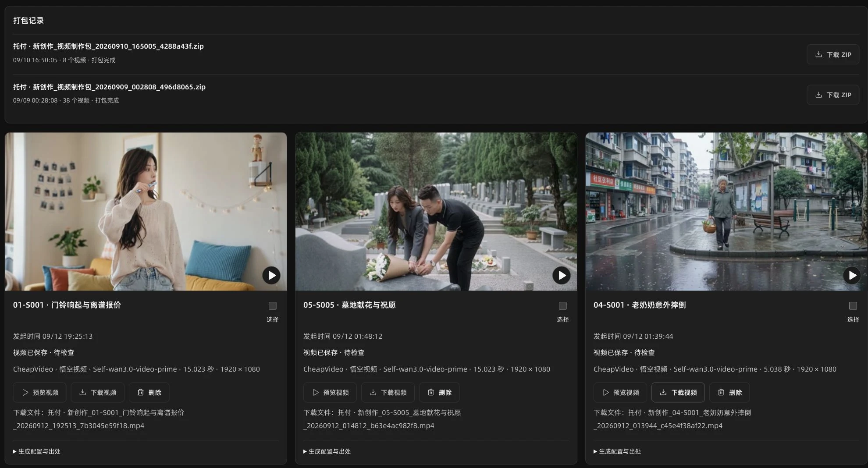868x468 pixels.
Task: Delete the 04-S001 老奶奶意外摔倒 video
Action: coord(729,393)
